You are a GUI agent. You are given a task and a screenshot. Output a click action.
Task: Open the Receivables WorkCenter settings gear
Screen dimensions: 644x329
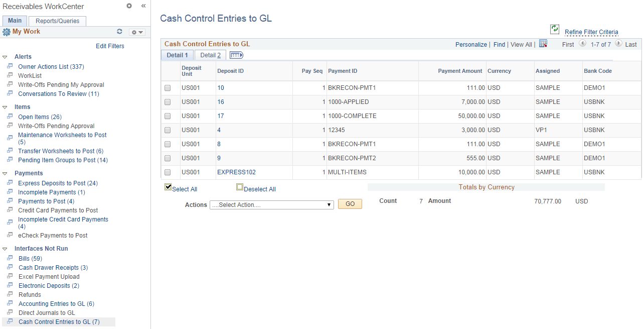click(x=129, y=6)
